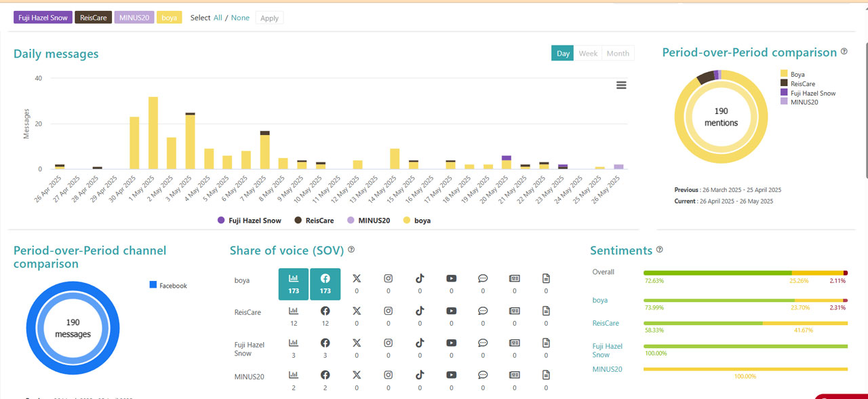Screen dimensions: 868x399
Task: Select the Instagram icon in boya row
Action: [389, 278]
